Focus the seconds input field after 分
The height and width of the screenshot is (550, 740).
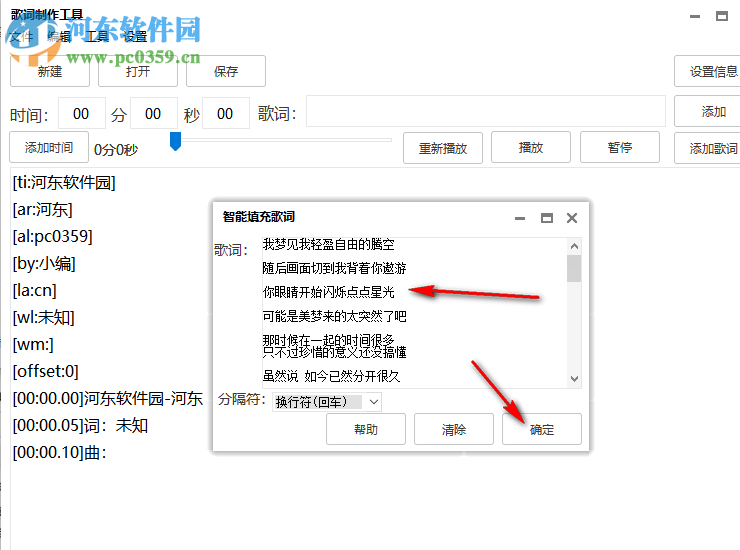click(x=153, y=113)
